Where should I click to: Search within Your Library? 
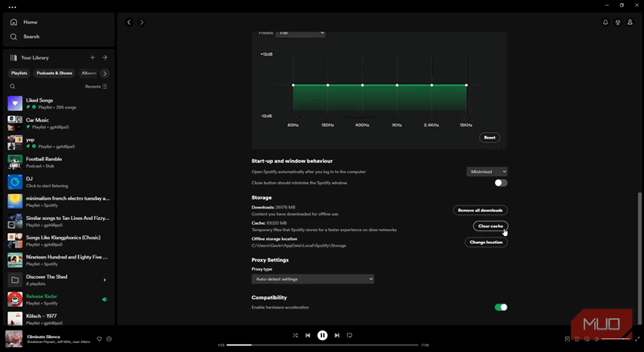[12, 86]
